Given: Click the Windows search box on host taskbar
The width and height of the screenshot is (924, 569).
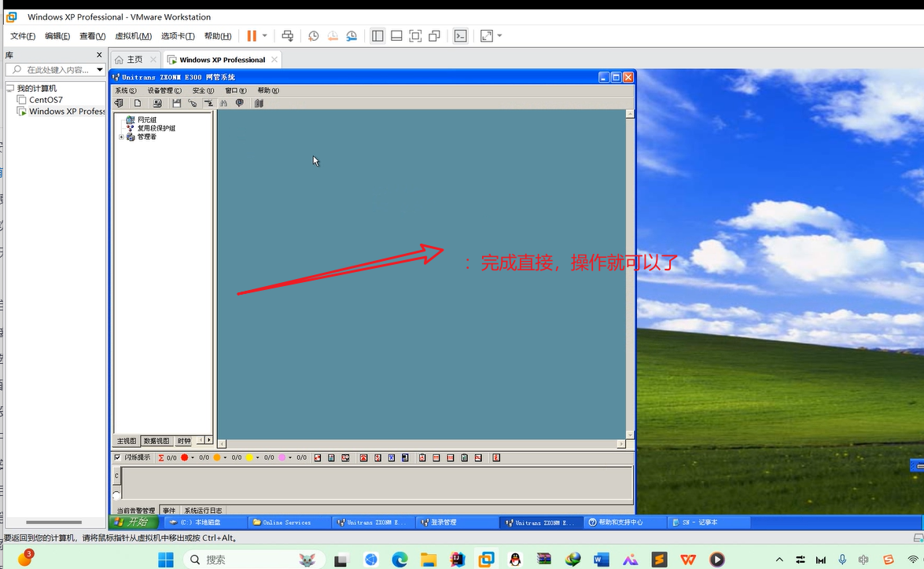Looking at the screenshot, I should 255,560.
